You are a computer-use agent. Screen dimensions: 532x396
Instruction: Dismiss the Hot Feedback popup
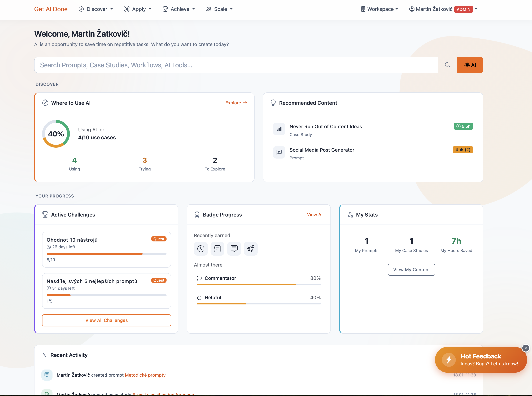(x=526, y=348)
